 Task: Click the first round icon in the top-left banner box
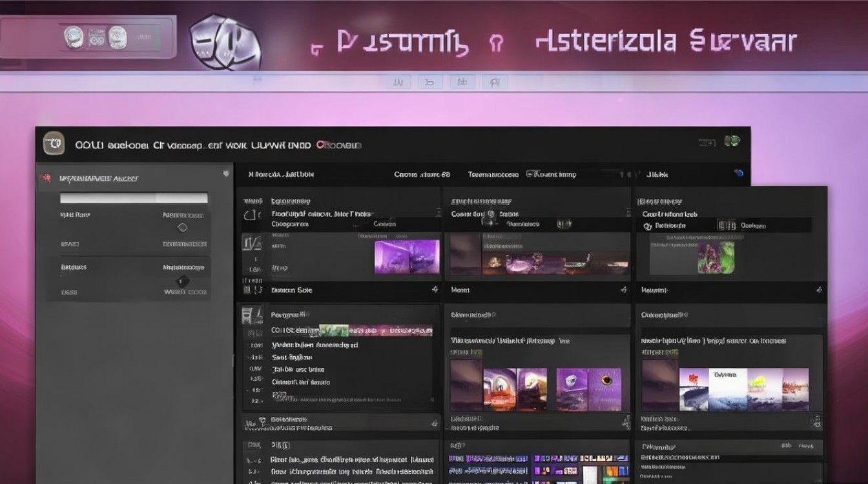click(73, 37)
